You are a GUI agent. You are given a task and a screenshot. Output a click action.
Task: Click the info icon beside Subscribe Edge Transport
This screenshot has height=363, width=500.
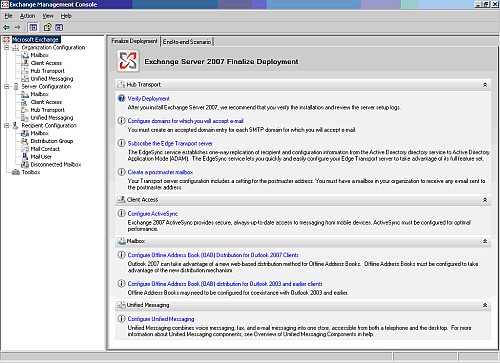(x=121, y=143)
